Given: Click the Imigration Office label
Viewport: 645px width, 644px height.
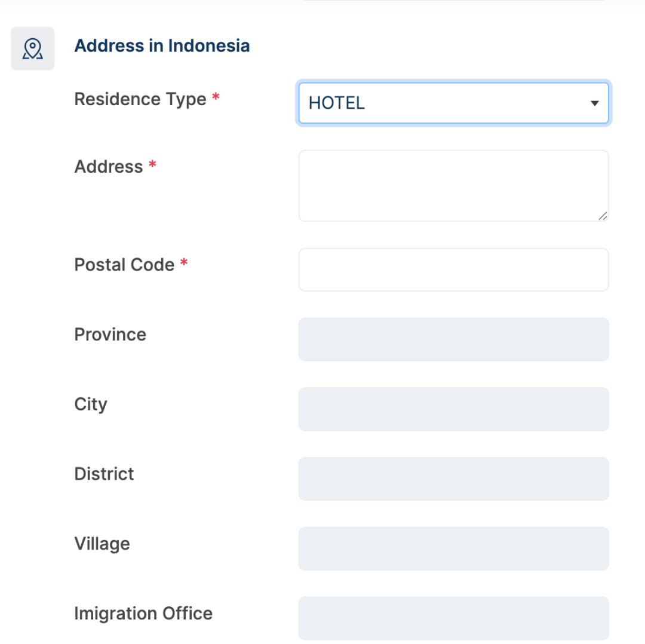Looking at the screenshot, I should coord(143,614).
